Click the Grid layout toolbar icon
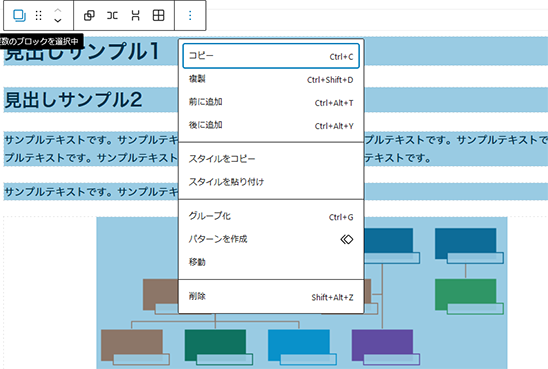Viewport: 548px width, 369px height. point(158,15)
